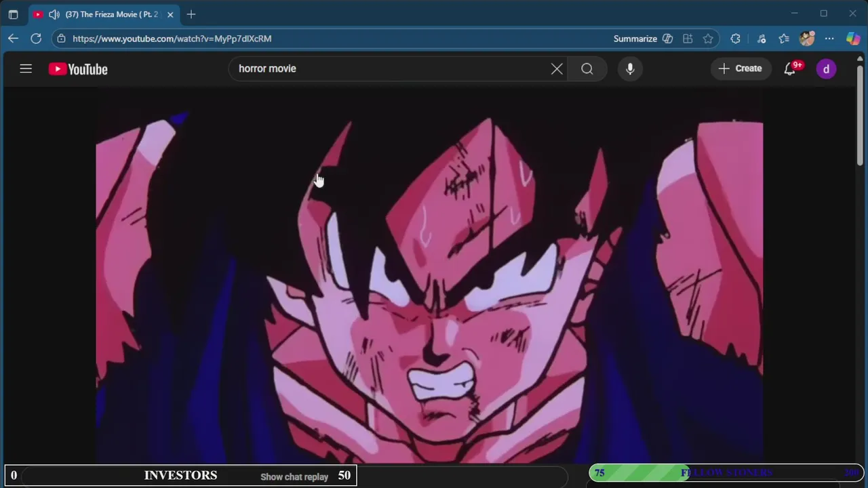
Task: Open Edge settings and more menu
Action: click(x=829, y=39)
